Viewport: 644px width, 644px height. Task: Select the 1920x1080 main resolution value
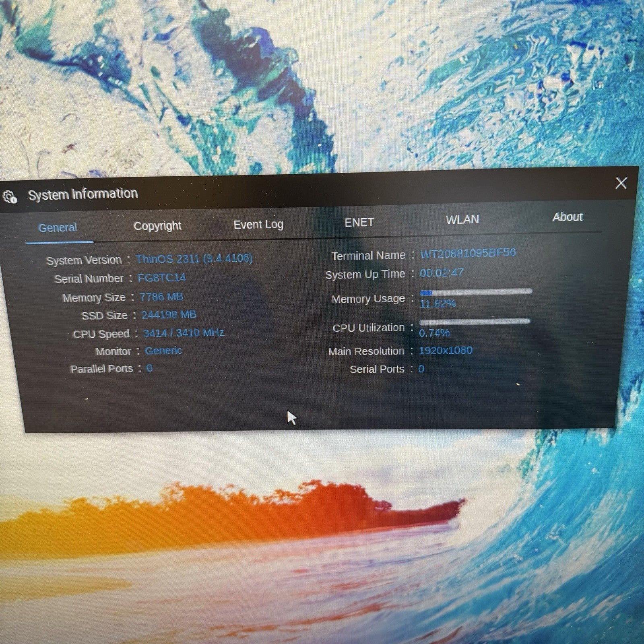tap(445, 350)
